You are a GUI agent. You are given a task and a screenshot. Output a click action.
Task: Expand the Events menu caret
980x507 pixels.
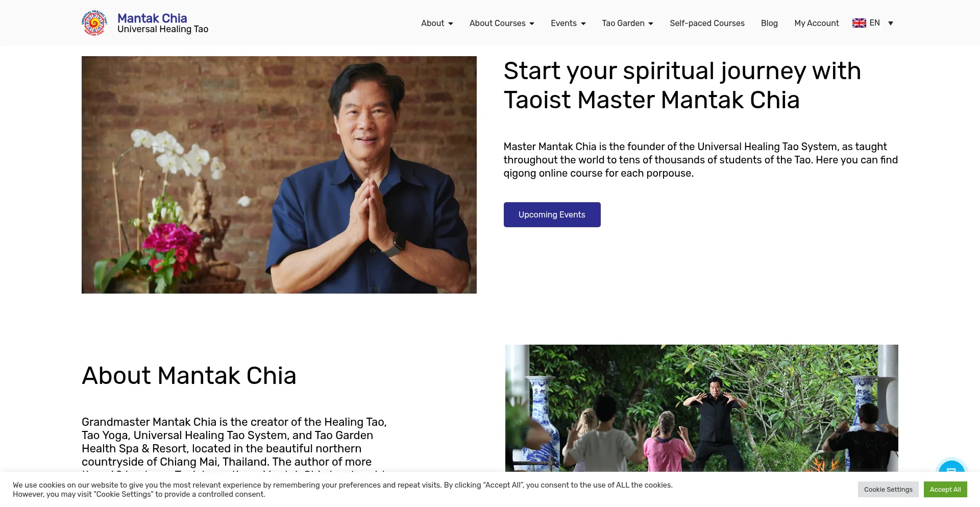(x=583, y=23)
